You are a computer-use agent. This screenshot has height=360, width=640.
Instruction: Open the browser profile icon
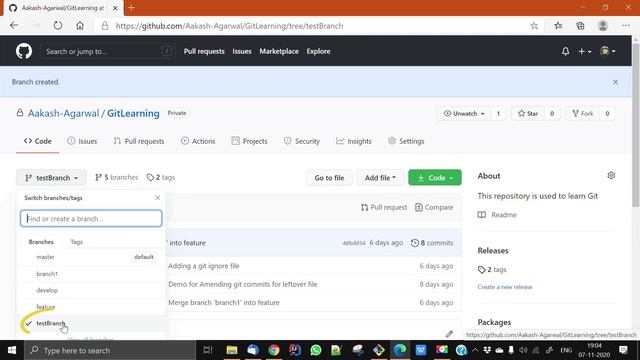click(602, 26)
